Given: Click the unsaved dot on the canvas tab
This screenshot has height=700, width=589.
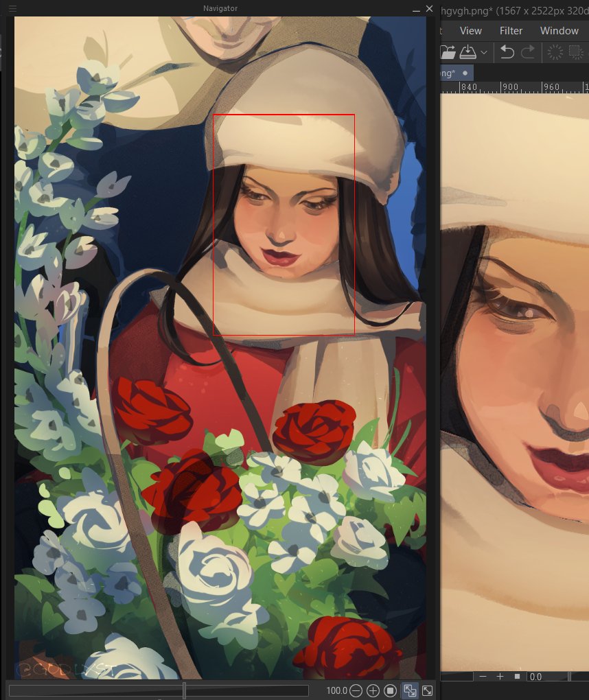Looking at the screenshot, I should tap(465, 73).
